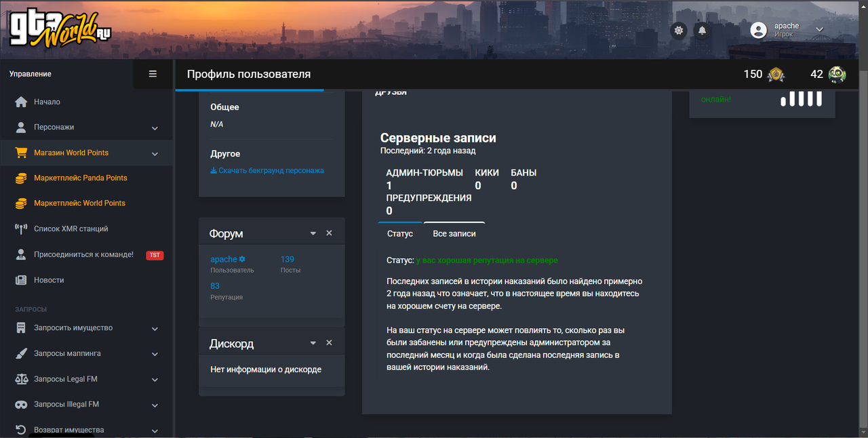Image resolution: width=868 pixels, height=438 pixels.
Task: Click the user avatar icon near apache
Action: tap(759, 30)
